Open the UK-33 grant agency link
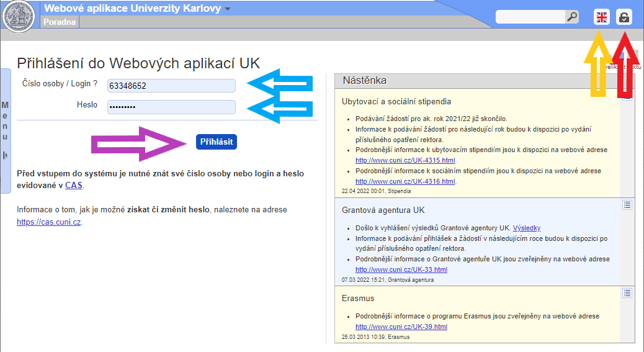 point(401,269)
